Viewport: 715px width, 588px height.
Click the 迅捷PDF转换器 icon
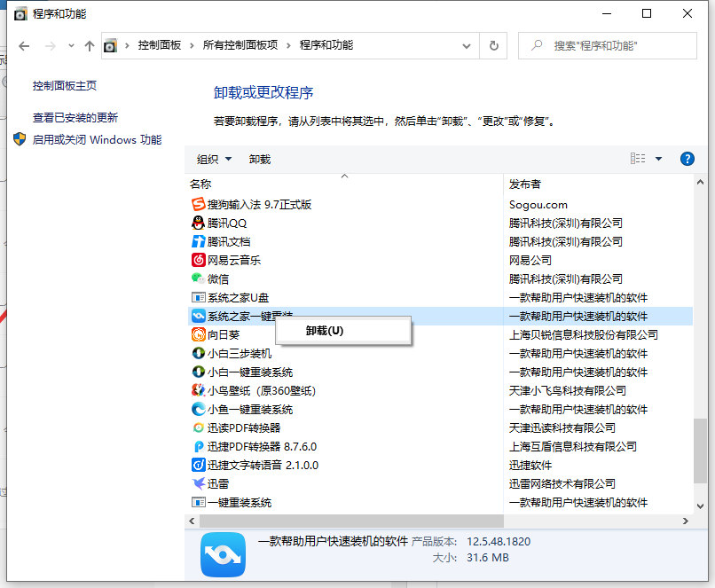(x=199, y=446)
